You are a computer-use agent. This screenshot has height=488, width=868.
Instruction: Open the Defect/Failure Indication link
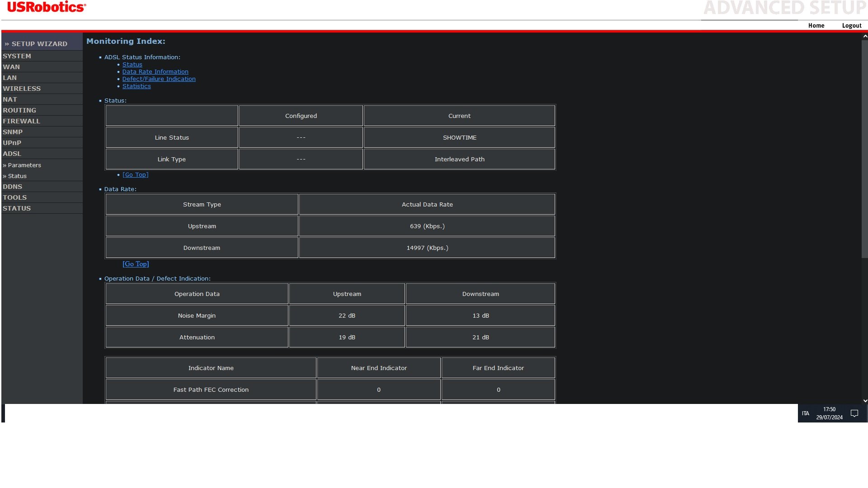coord(159,79)
